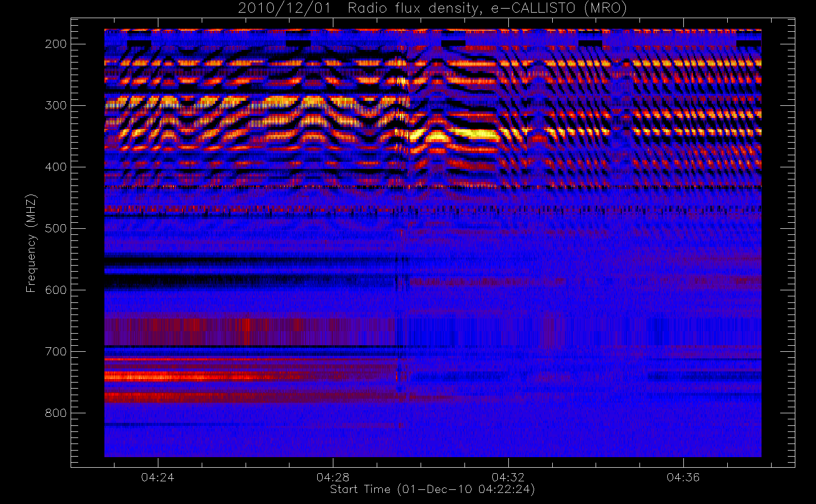Image resolution: width=816 pixels, height=504 pixels.
Task: Click the Frequency (MHZ) axis title
Action: click(31, 243)
